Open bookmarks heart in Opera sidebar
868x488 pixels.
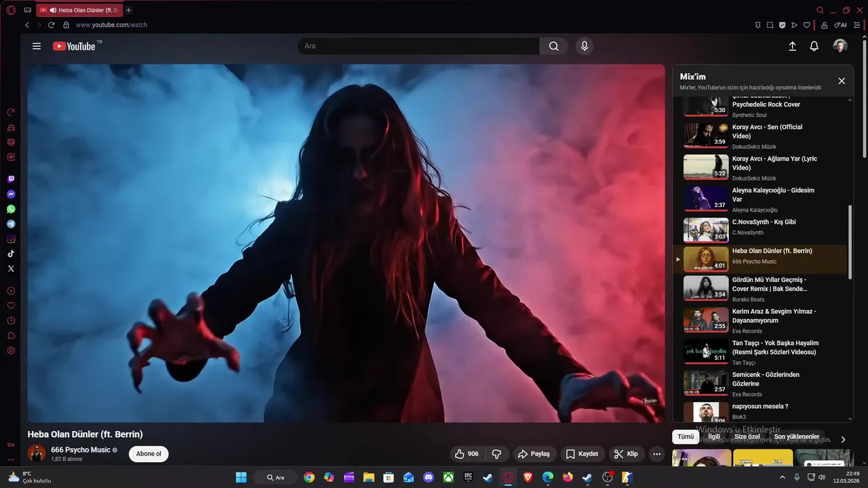pos(11,306)
